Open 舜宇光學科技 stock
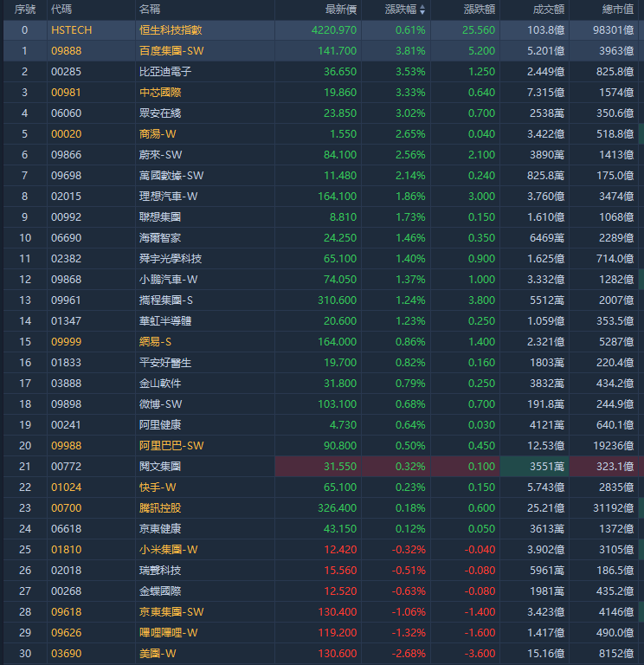Viewport: 644px width, 665px height. 171,259
